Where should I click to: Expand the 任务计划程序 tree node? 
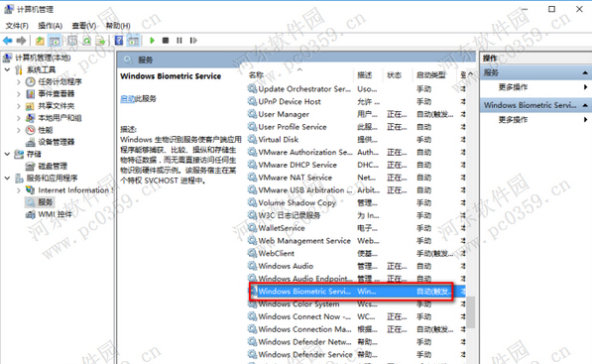click(19, 81)
